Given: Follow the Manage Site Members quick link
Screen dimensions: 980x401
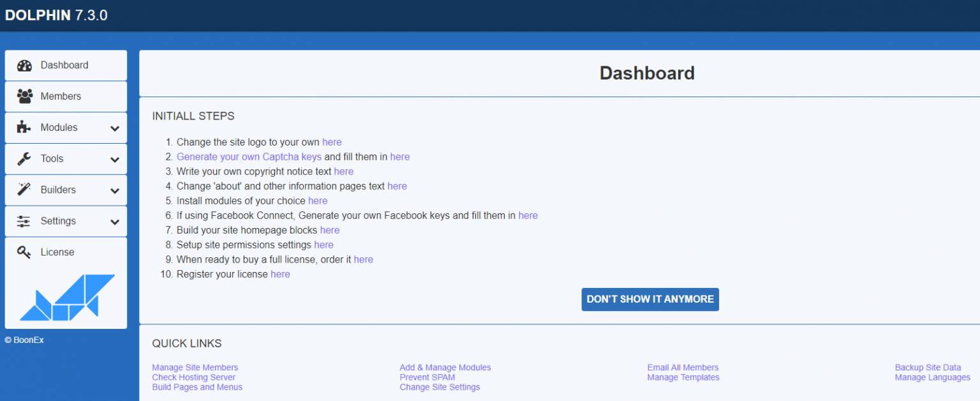Looking at the screenshot, I should click(x=195, y=367).
